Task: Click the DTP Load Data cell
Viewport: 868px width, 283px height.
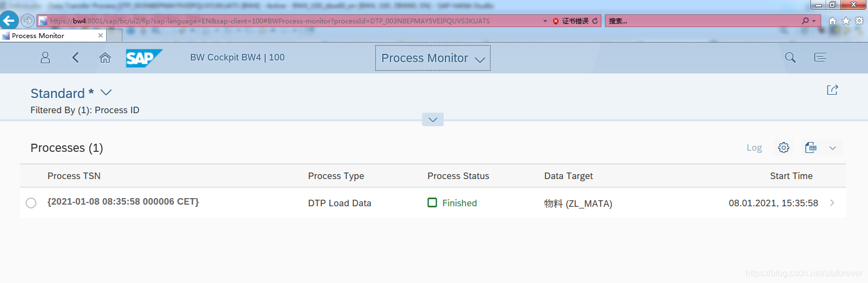Action: [339, 203]
